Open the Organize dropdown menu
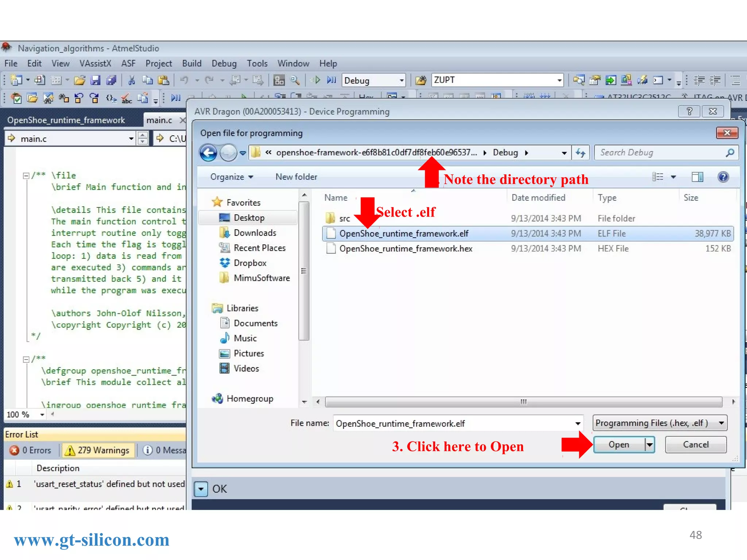The width and height of the screenshot is (747, 560). point(232,177)
